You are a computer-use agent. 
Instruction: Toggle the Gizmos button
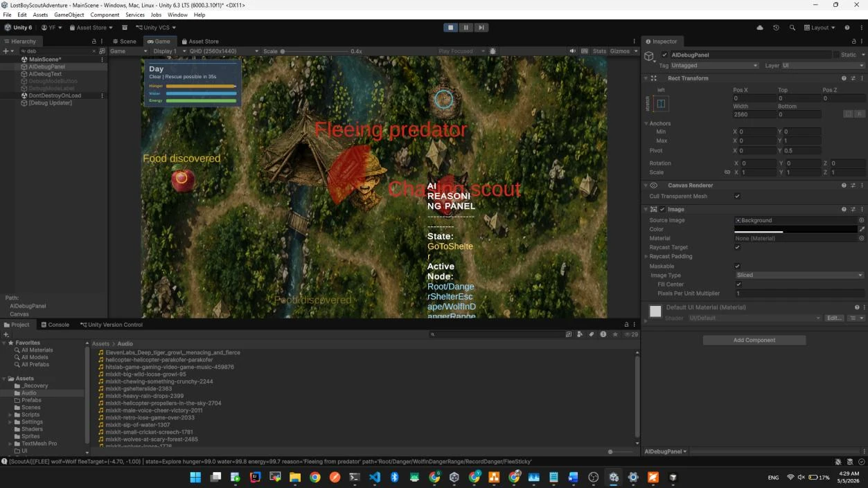click(x=619, y=51)
